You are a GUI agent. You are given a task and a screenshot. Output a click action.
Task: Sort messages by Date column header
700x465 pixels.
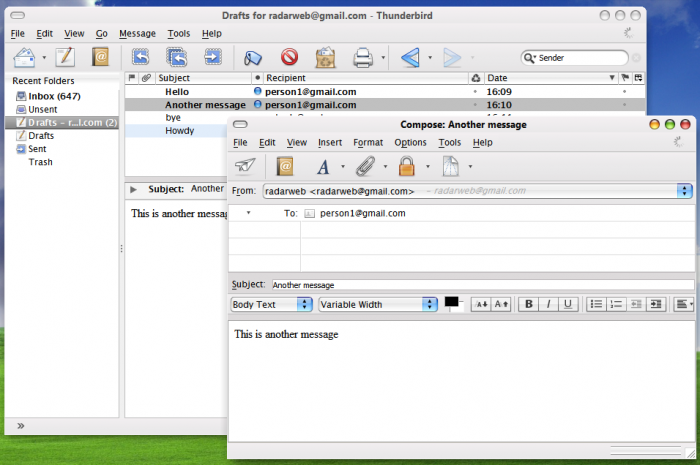[550, 78]
